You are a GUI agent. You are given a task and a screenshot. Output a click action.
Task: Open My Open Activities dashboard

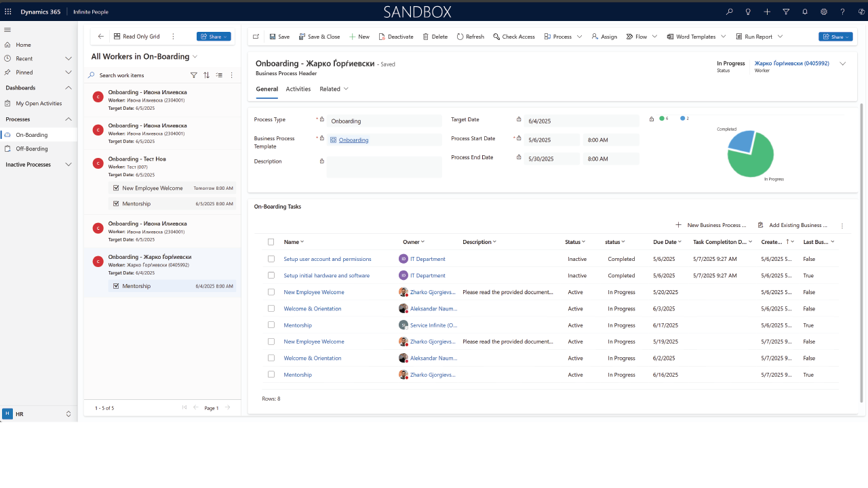coord(39,104)
